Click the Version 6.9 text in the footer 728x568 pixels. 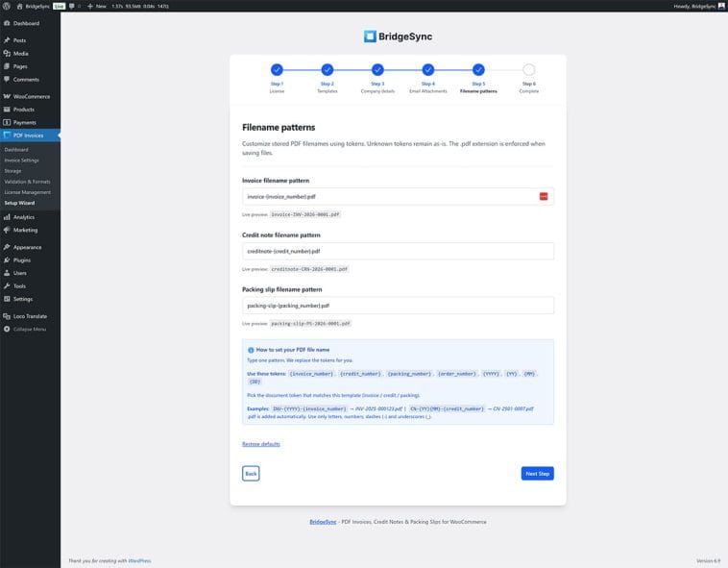(708, 561)
